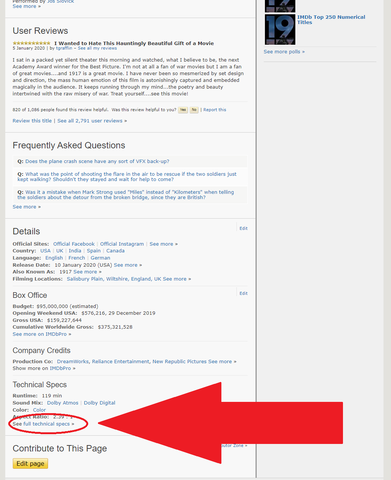The width and height of the screenshot is (391, 480).
Task: Open the Miles versus Kilometers question
Action: (x=126, y=195)
